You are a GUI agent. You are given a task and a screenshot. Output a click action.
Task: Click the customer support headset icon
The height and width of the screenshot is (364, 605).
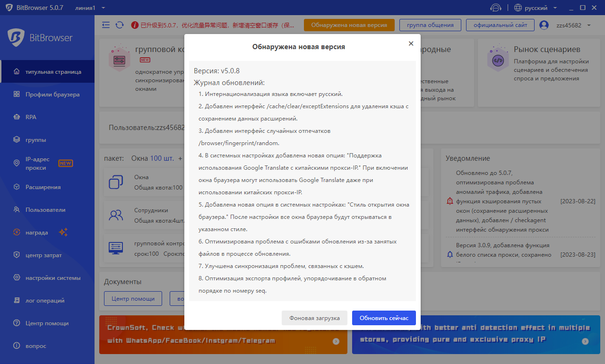(496, 8)
